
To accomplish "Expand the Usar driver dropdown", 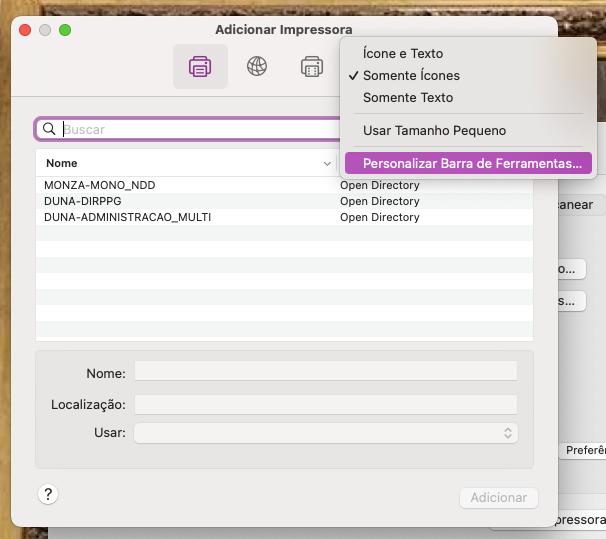I will pos(325,433).
